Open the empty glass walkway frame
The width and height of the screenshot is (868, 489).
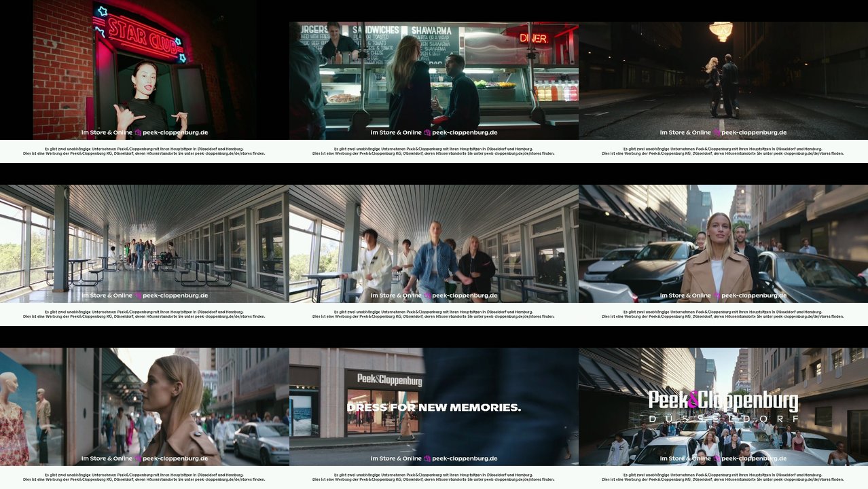tap(145, 244)
